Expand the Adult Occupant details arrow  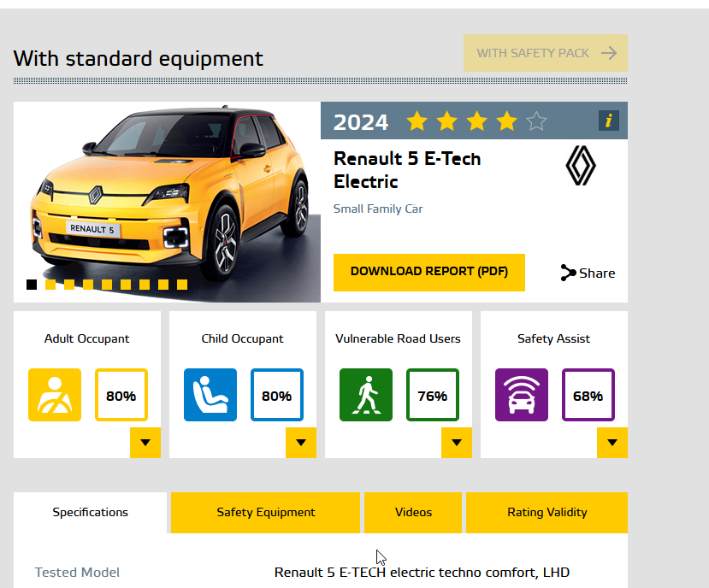(x=145, y=443)
